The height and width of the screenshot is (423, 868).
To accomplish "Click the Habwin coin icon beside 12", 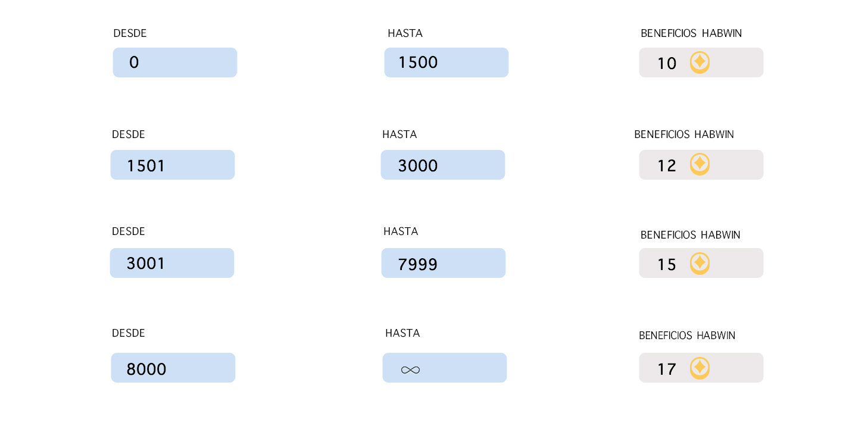I will click(700, 164).
